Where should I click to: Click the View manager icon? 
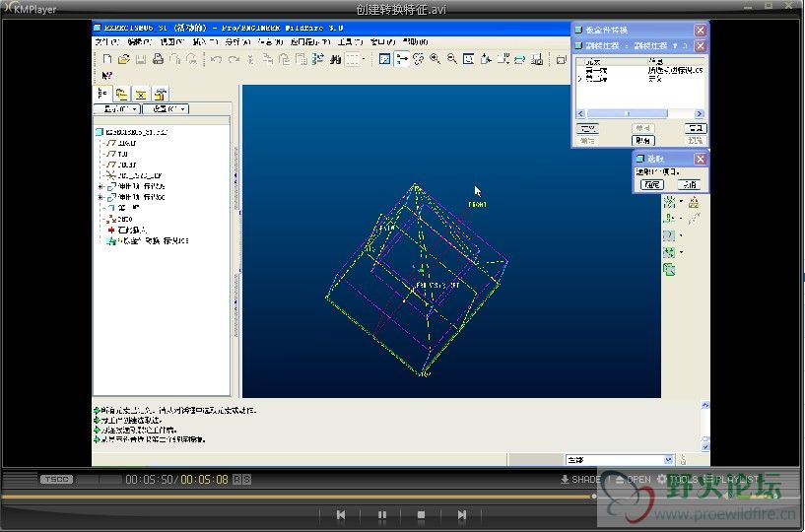(536, 59)
